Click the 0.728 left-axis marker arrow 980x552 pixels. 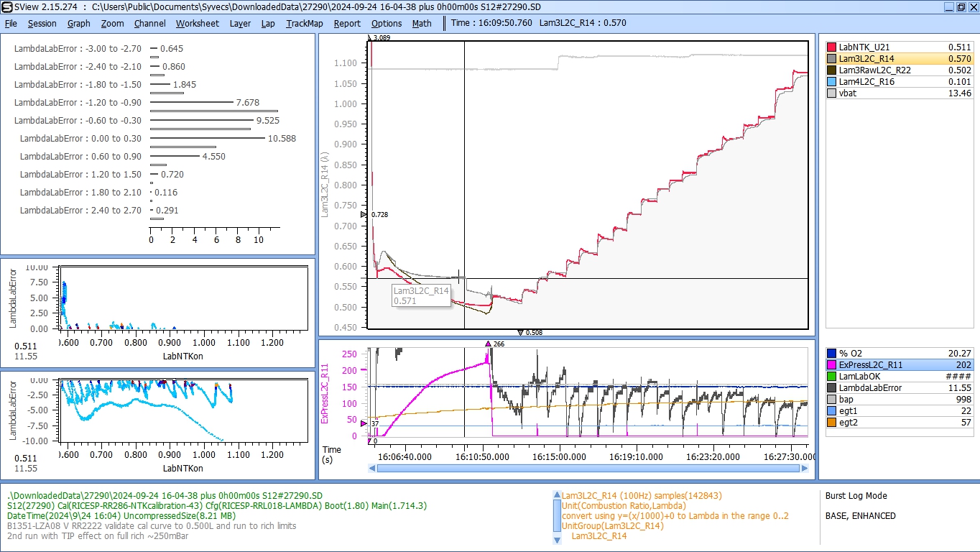(x=364, y=215)
